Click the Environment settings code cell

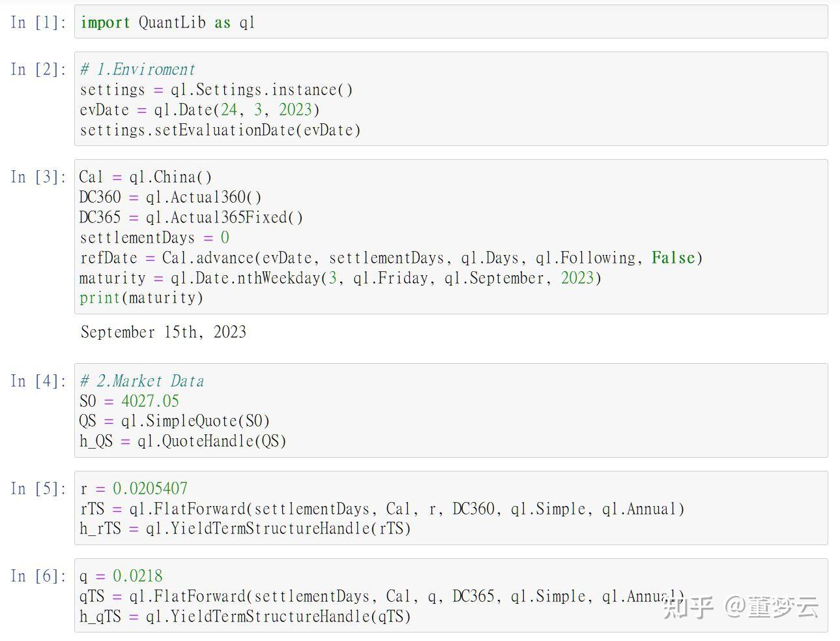[451, 99]
